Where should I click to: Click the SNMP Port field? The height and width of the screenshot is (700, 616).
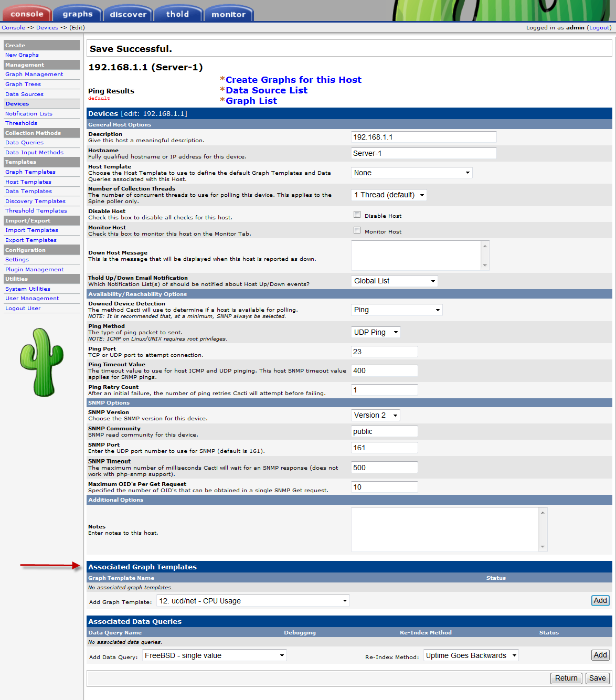(x=385, y=448)
